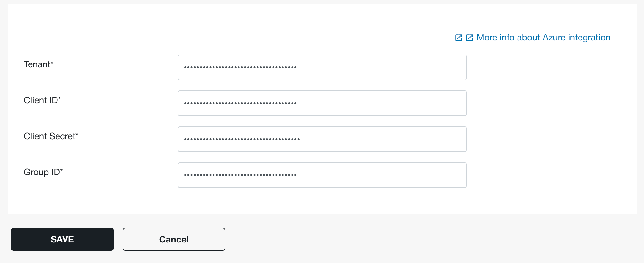This screenshot has height=263, width=644.
Task: Click the second external-link icon next to Azure link
Action: 469,38
